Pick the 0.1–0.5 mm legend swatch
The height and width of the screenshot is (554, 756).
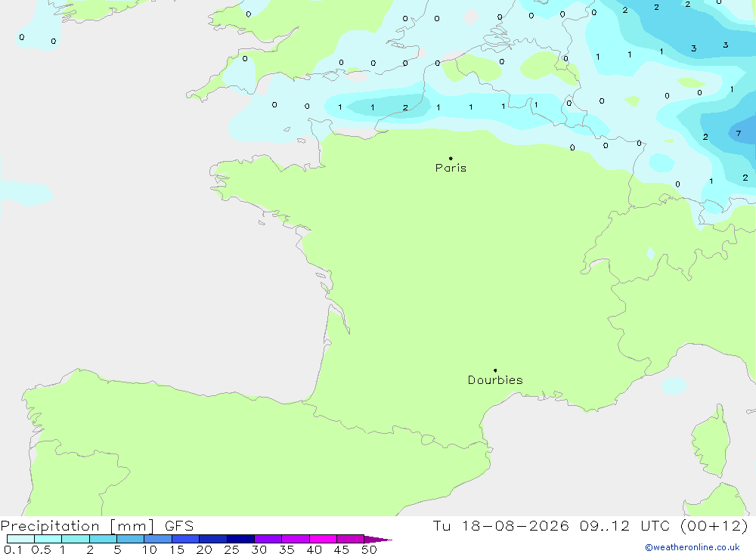20,539
